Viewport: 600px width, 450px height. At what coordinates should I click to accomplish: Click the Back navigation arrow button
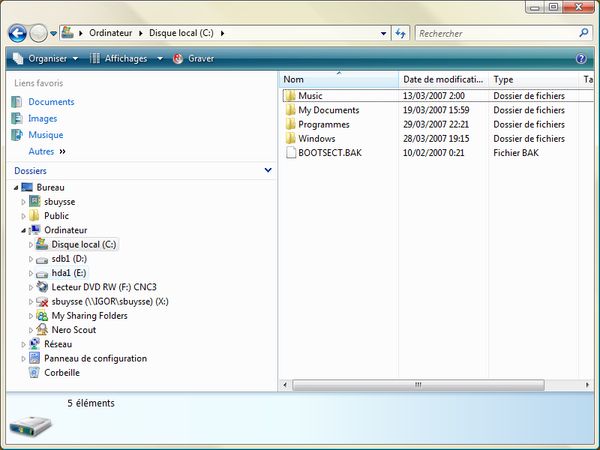[17, 33]
